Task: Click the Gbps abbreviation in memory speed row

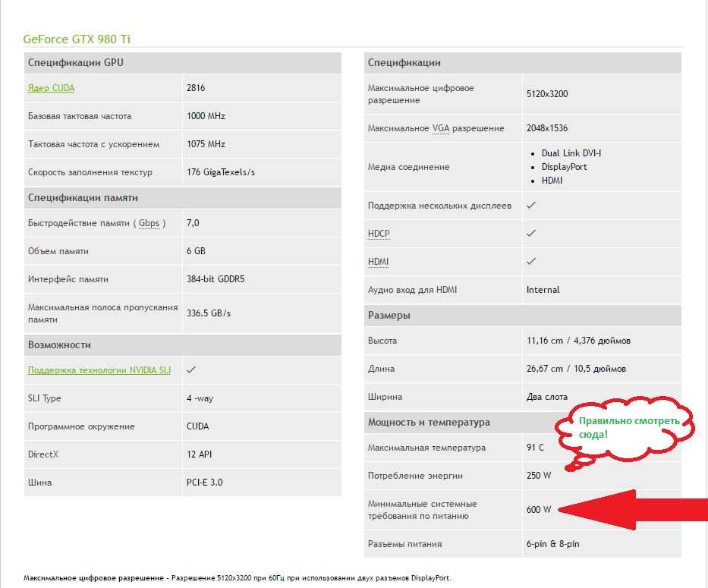Action: pyautogui.click(x=149, y=223)
